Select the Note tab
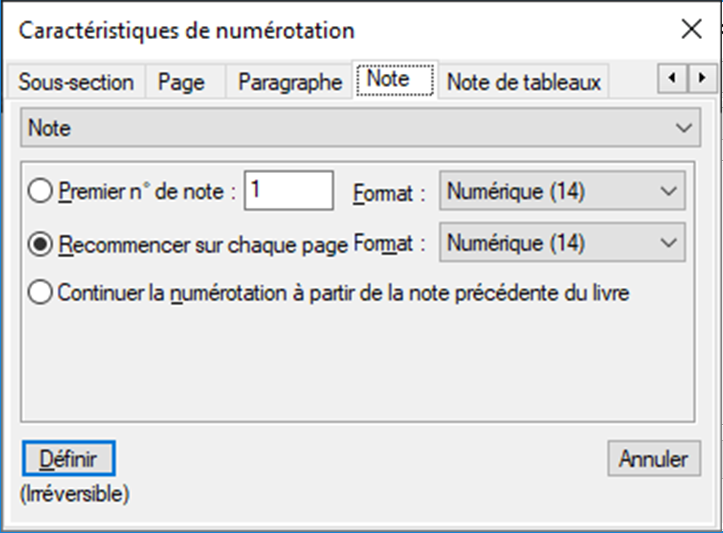This screenshot has height=533, width=723. tap(393, 79)
